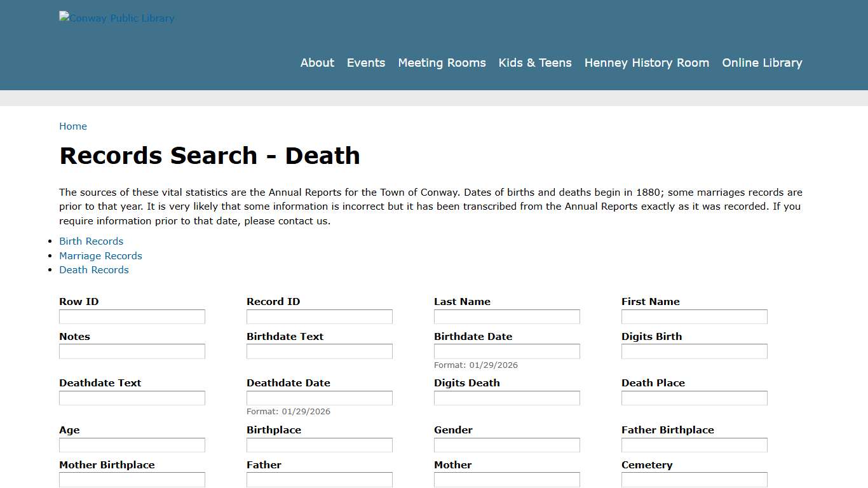Focus the Last Name search box
The width and height of the screenshot is (868, 488).
(506, 316)
